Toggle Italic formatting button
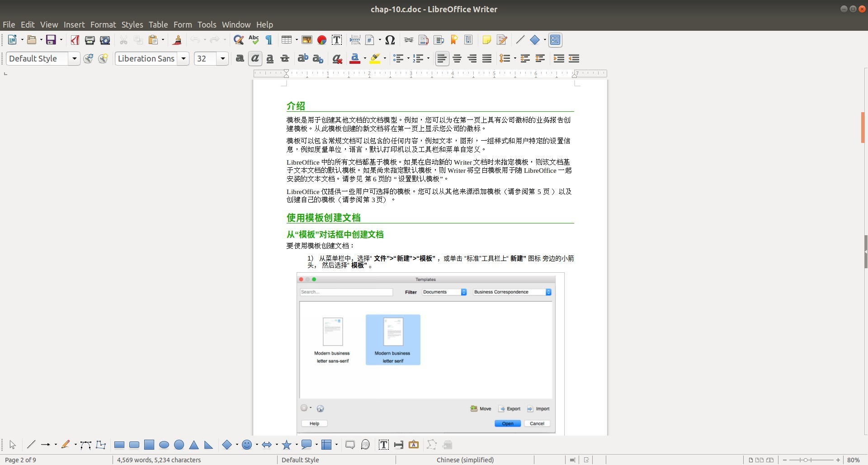Screen dimensions: 868x465 click(x=255, y=59)
